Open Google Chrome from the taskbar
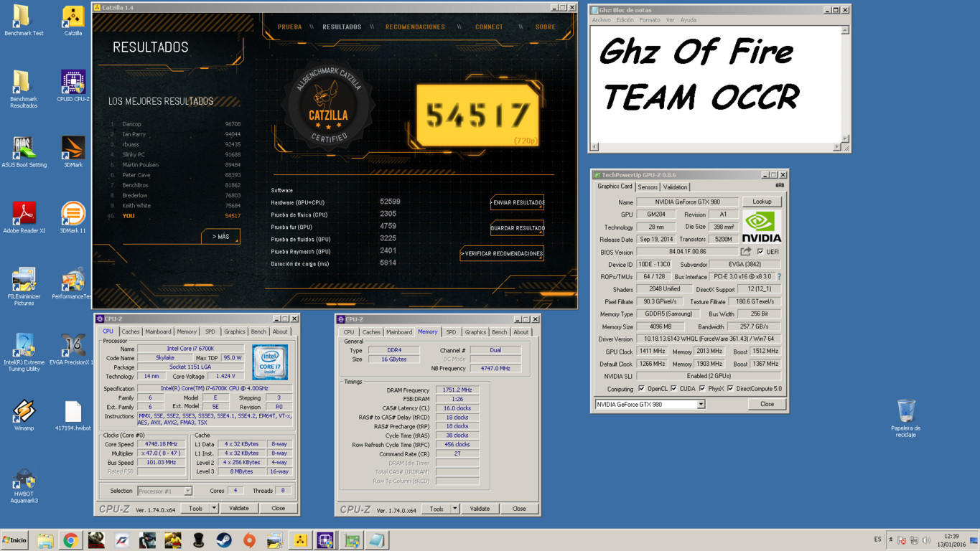Screen dimensions: 980x551 click(x=70, y=540)
